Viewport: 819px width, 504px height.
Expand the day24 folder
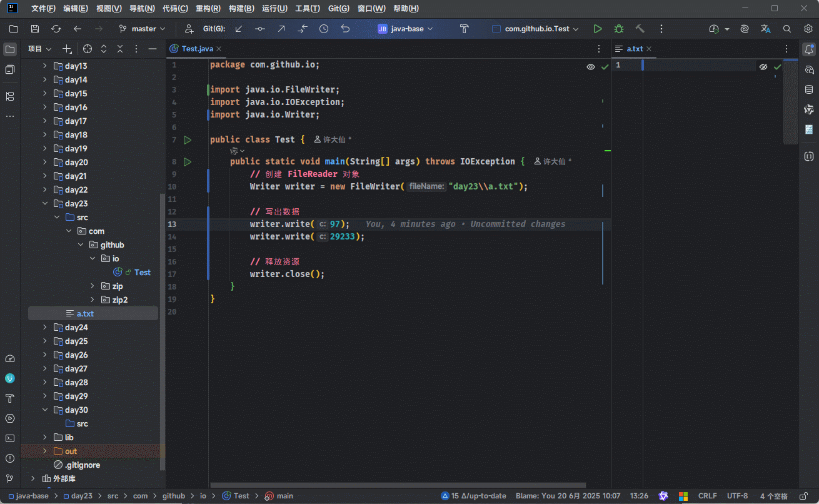coord(44,327)
